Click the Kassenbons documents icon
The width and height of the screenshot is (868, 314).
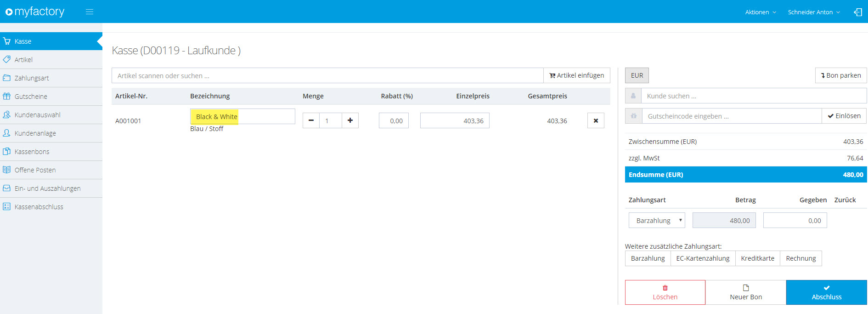coord(7,151)
